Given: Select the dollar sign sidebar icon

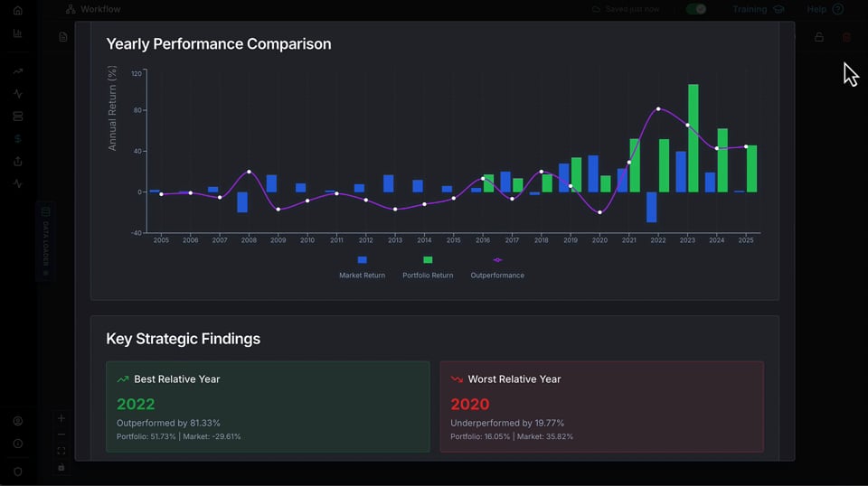Looking at the screenshot, I should [x=17, y=139].
